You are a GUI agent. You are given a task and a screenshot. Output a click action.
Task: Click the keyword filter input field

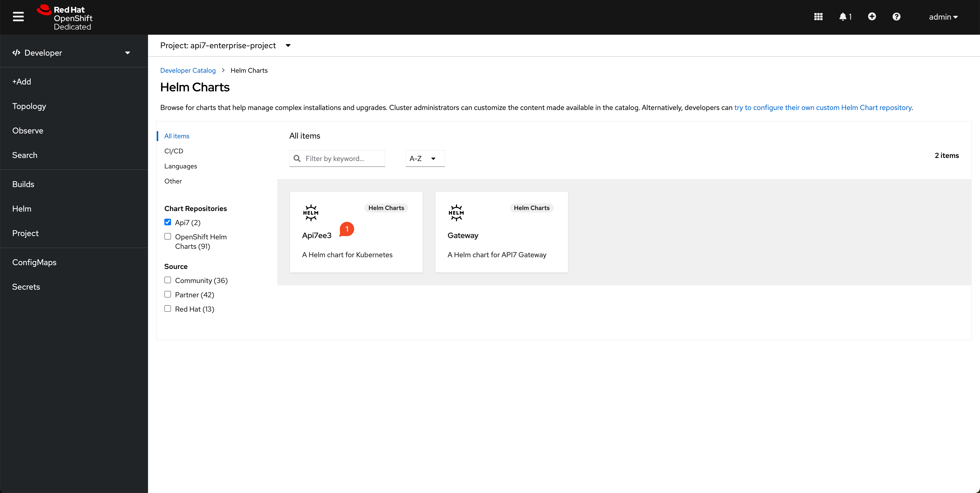click(x=338, y=158)
